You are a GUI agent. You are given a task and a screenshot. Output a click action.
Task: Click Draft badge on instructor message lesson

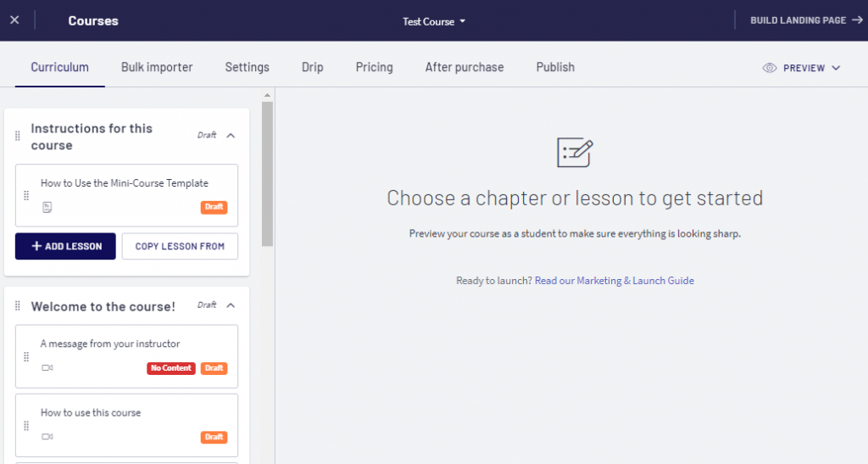pyautogui.click(x=214, y=368)
